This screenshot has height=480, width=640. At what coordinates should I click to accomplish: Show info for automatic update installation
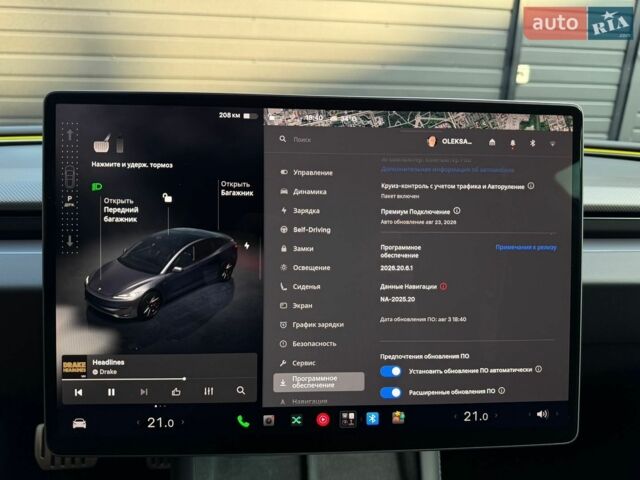click(x=539, y=369)
